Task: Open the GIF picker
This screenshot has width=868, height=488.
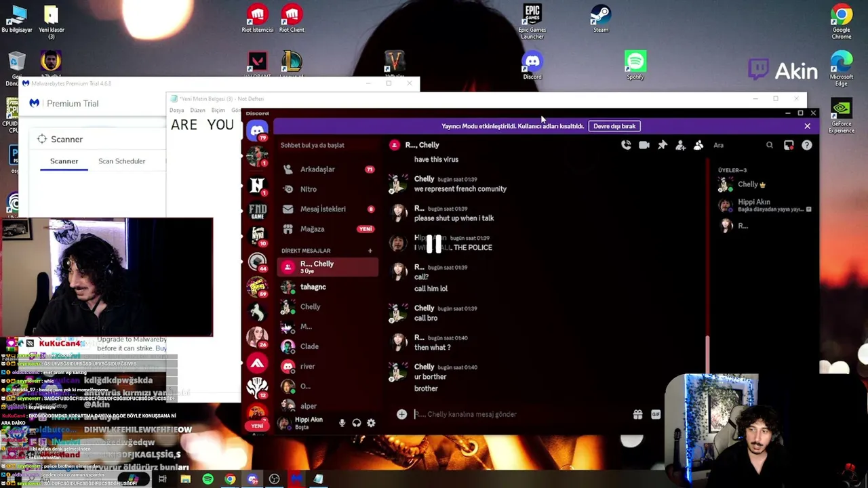Action: (656, 414)
